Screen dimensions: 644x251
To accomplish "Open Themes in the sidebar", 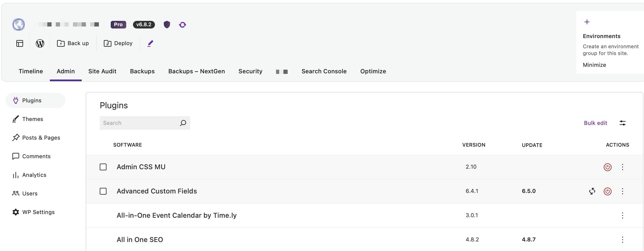I will pos(32,119).
